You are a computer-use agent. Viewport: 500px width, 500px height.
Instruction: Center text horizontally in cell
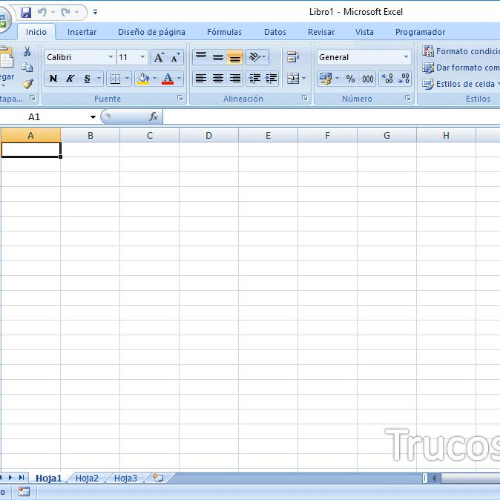(x=218, y=79)
